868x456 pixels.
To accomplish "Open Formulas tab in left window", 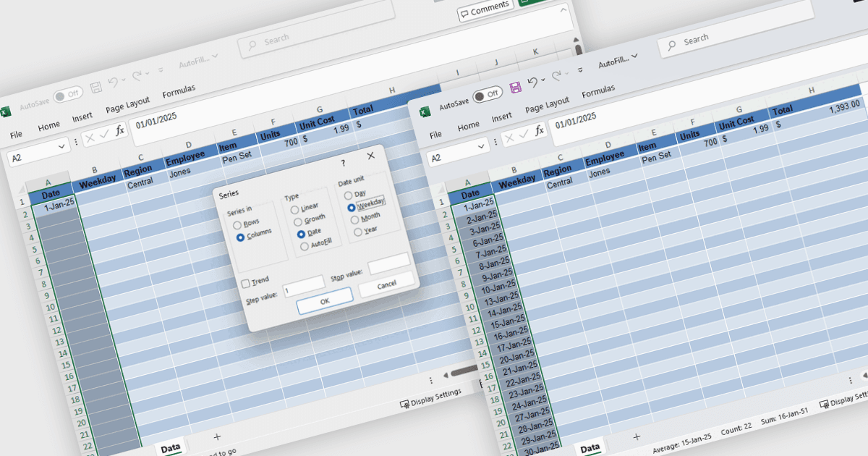I will (179, 91).
